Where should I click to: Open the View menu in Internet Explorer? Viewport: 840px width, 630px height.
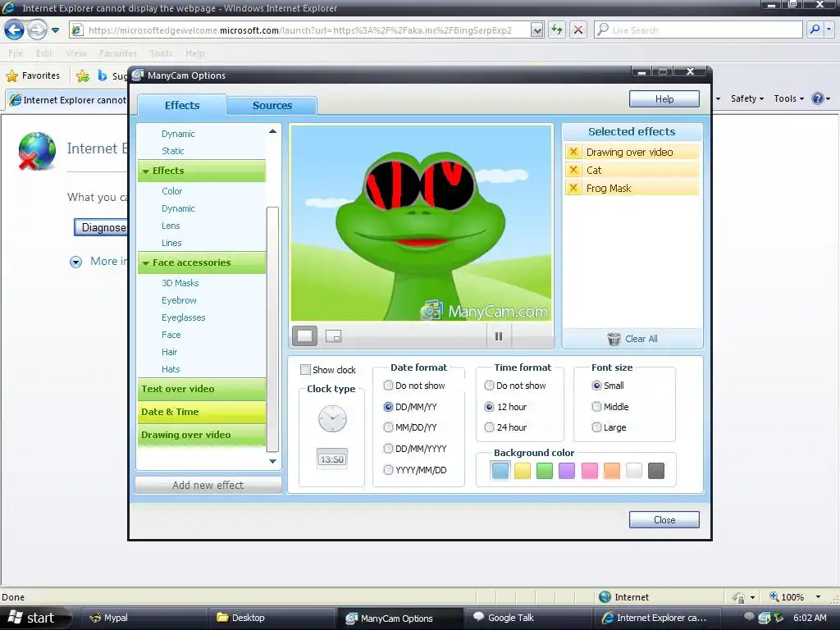[x=76, y=53]
